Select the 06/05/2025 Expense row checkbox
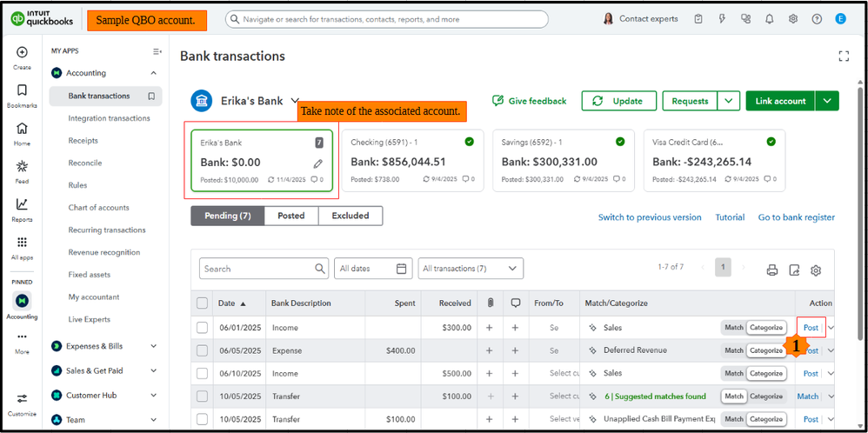Viewport: 868px width, 433px height. click(203, 350)
